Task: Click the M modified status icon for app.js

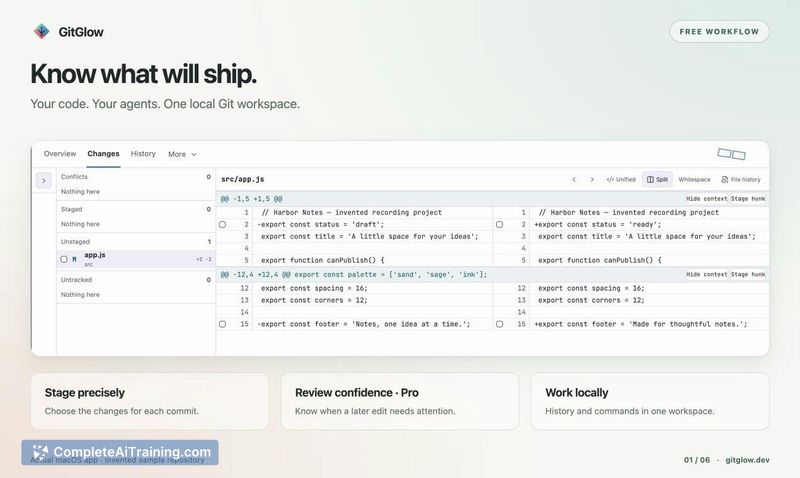Action: [x=74, y=259]
